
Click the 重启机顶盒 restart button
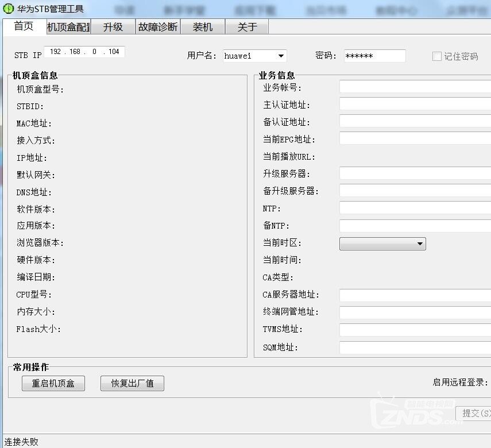coord(53,383)
